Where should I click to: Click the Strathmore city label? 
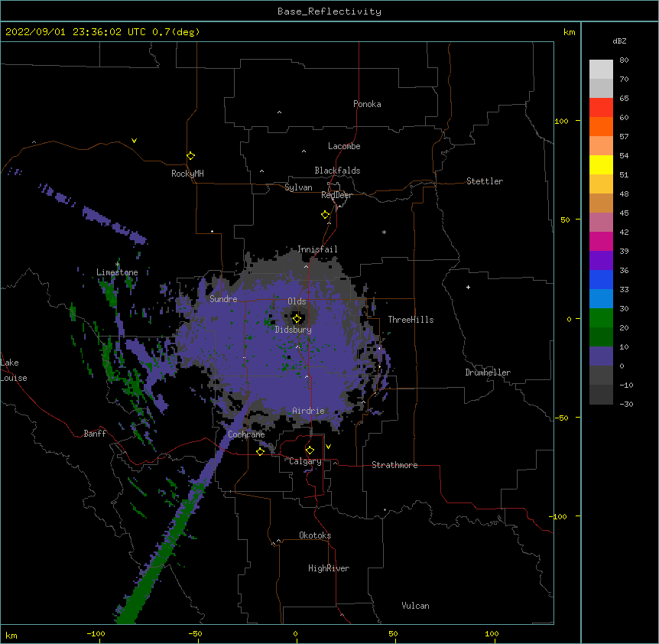(x=394, y=465)
